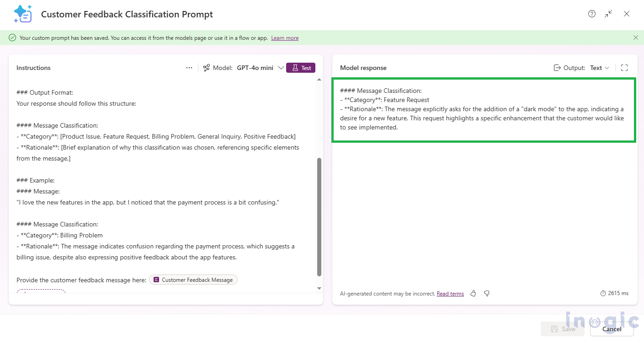
Task: Open the Instructions more options ellipsis
Action: 189,68
